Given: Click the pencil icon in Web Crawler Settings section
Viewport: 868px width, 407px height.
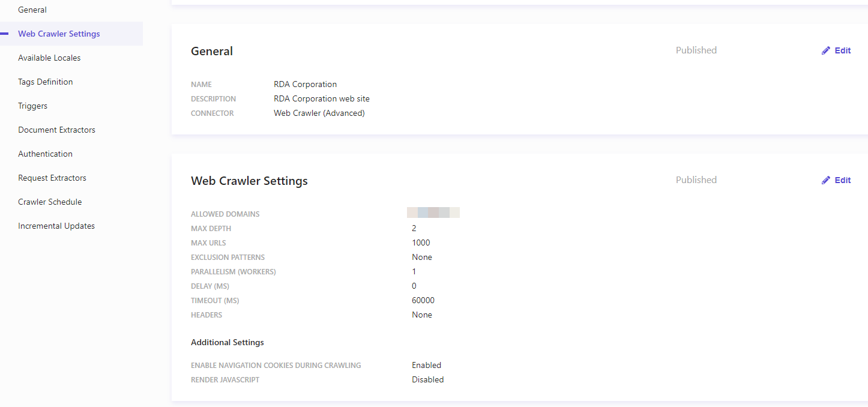Looking at the screenshot, I should [x=826, y=180].
